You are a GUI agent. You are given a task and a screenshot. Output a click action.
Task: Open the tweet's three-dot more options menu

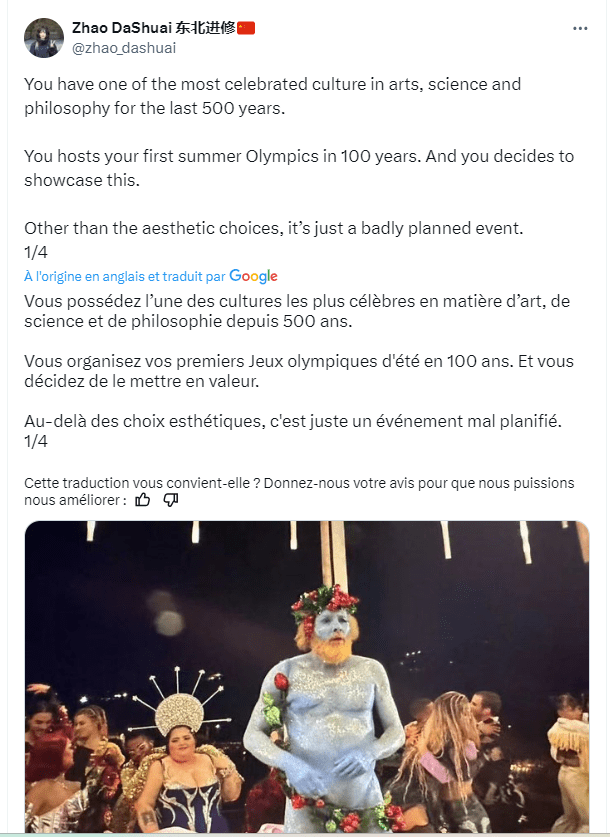pyautogui.click(x=580, y=29)
